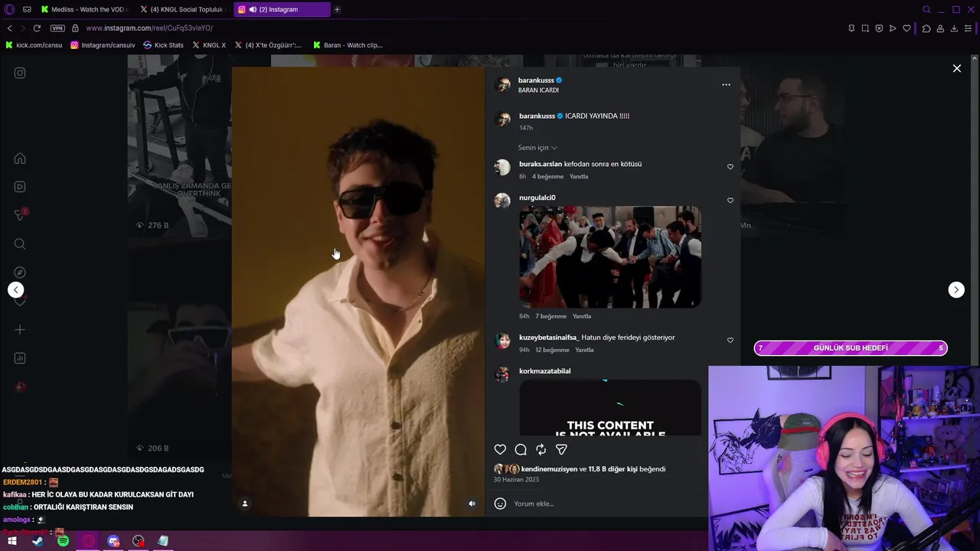980x551 pixels.
Task: Open the 'Baran - Watch clip' bookmark
Action: coord(348,45)
